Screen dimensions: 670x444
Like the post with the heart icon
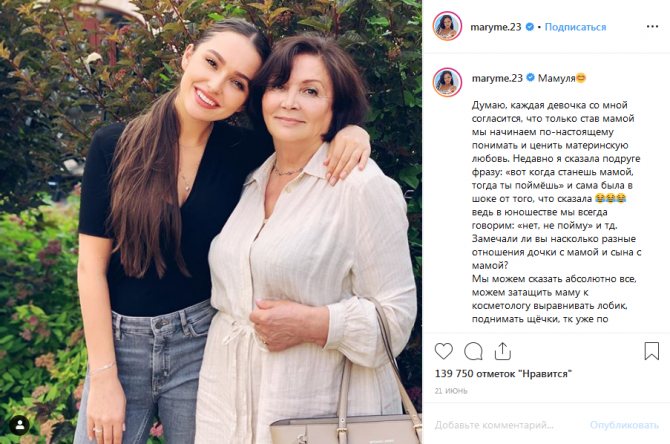tap(444, 351)
